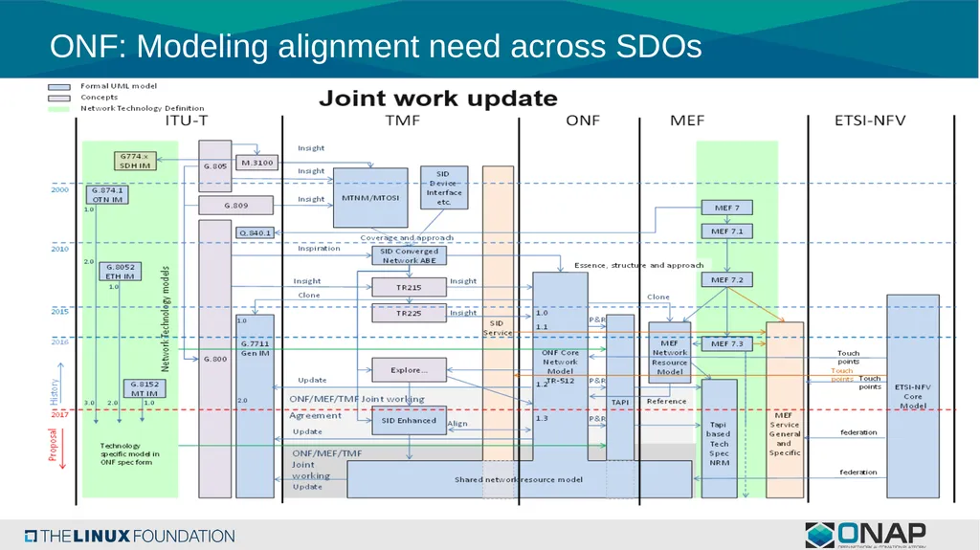The width and height of the screenshot is (980, 550).
Task: Click the MEF 7 box
Action: coord(727,208)
